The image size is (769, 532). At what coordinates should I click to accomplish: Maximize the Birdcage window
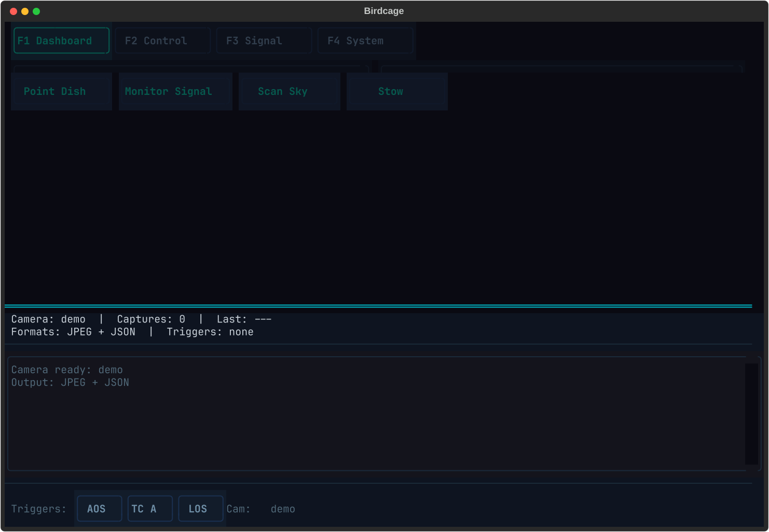point(36,11)
